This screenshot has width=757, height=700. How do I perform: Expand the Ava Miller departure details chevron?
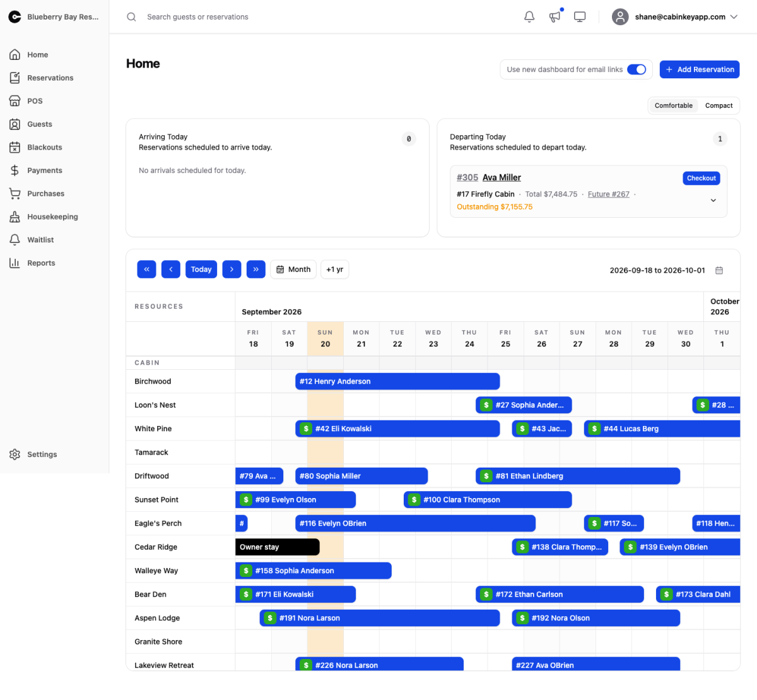point(713,200)
